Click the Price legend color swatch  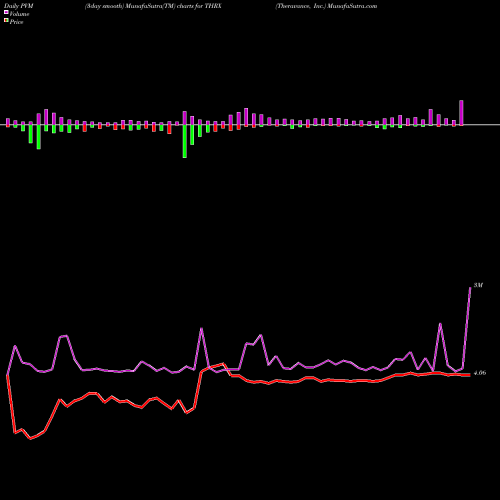[6, 20]
